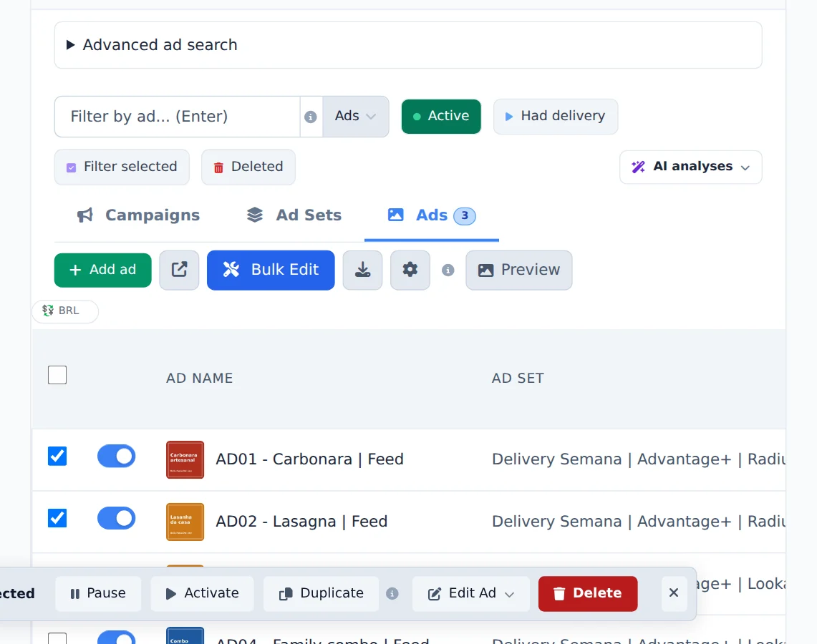This screenshot has height=644, width=817.
Task: Switch to the Ad Sets tab
Action: click(x=294, y=215)
